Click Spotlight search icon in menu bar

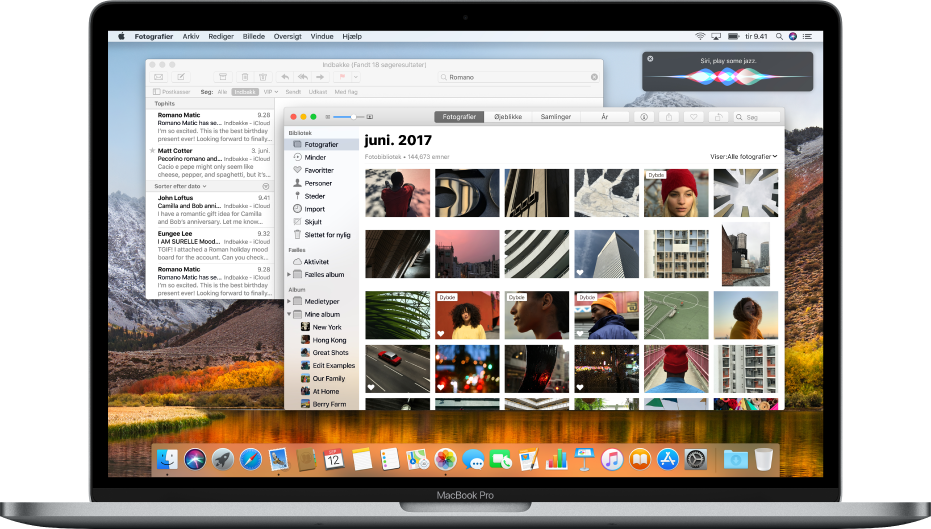[778, 36]
